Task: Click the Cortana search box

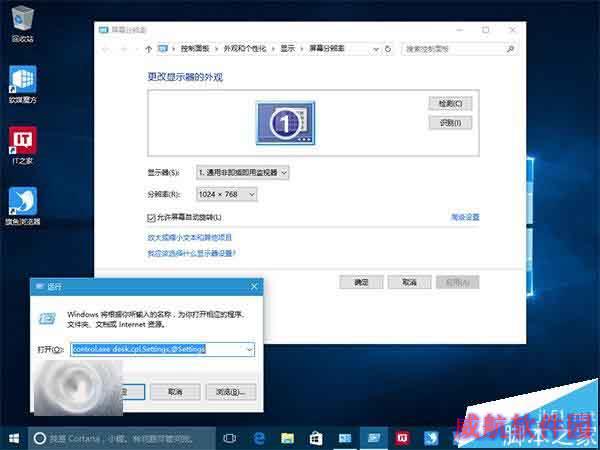Action: click(x=122, y=439)
